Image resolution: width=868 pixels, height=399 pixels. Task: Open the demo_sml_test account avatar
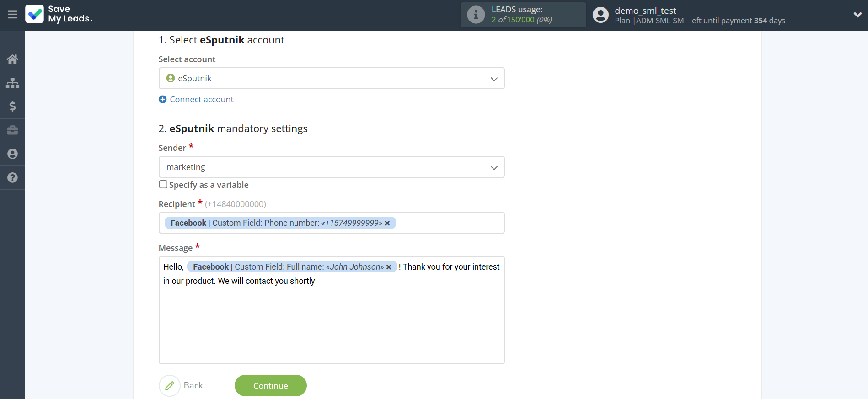600,15
